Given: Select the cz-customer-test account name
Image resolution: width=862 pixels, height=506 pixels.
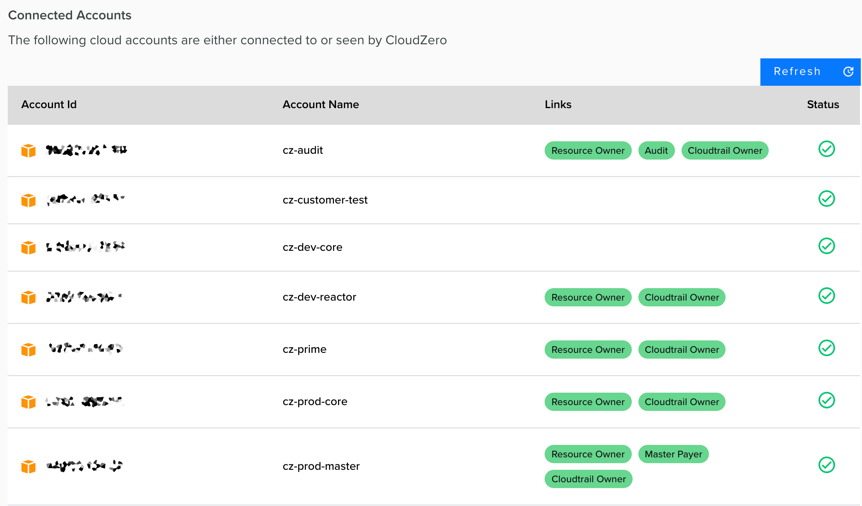Looking at the screenshot, I should click(325, 200).
